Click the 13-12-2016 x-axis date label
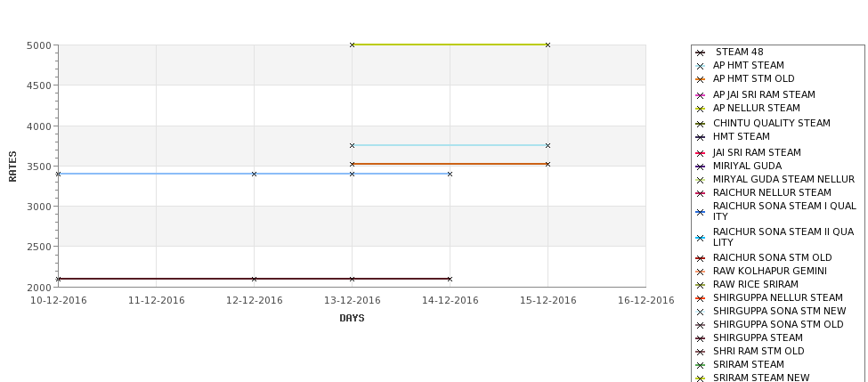 pos(352,301)
